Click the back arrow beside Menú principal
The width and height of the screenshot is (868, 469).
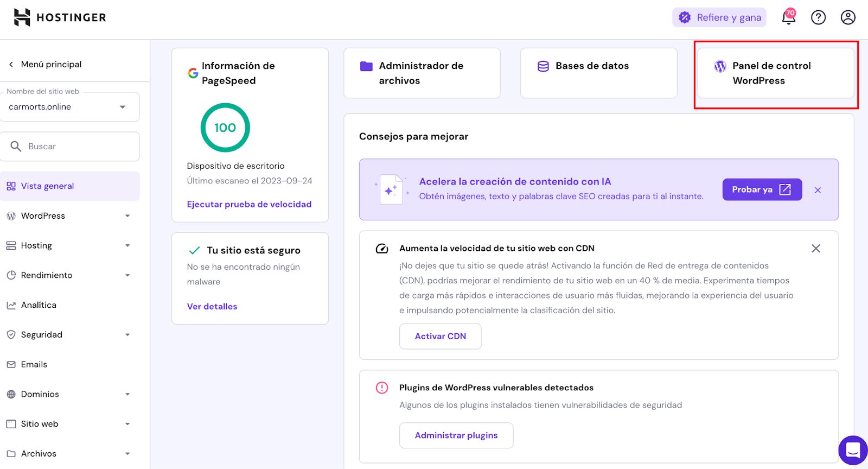tap(11, 64)
